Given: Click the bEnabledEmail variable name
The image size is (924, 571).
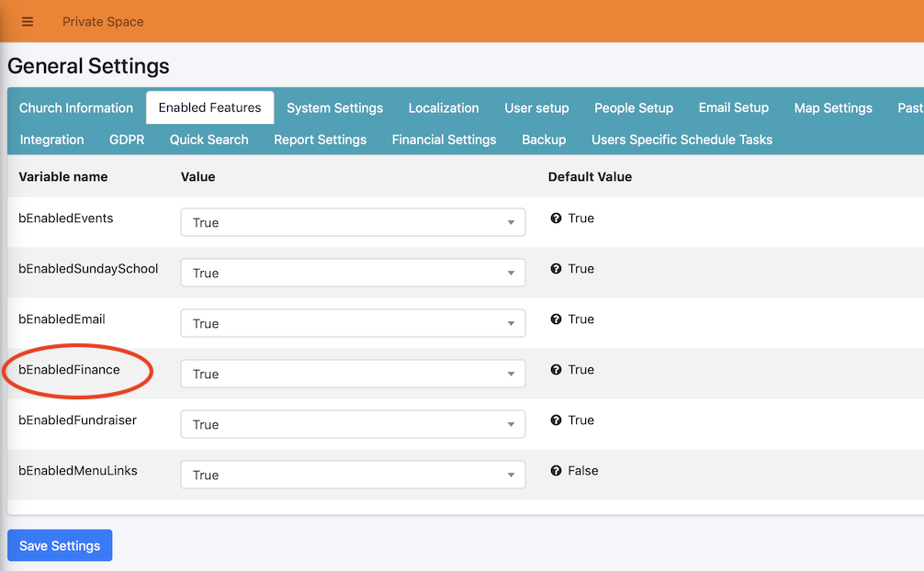Looking at the screenshot, I should (62, 319).
